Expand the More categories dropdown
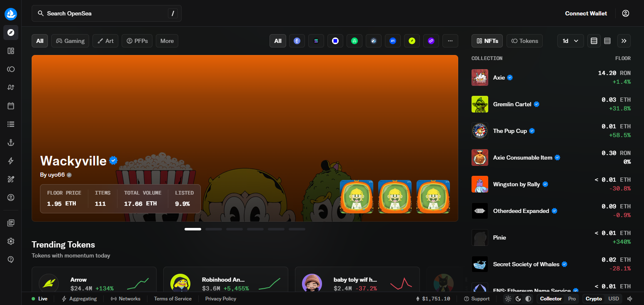Screen dimensions: 644x305 [167, 41]
